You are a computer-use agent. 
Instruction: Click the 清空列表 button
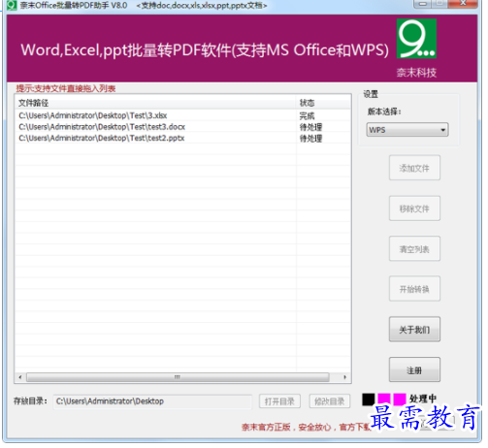tap(414, 249)
